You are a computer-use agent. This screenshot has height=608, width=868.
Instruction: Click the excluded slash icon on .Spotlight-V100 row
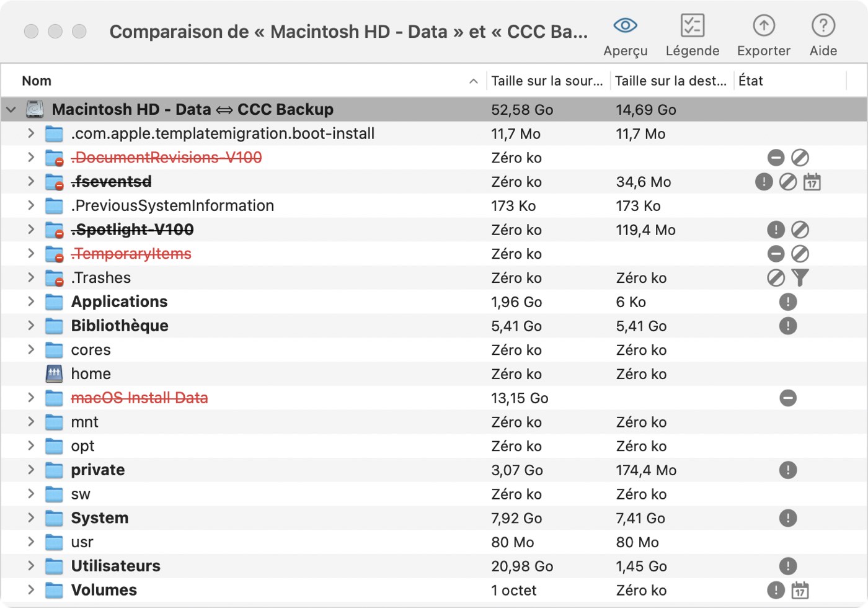(800, 230)
